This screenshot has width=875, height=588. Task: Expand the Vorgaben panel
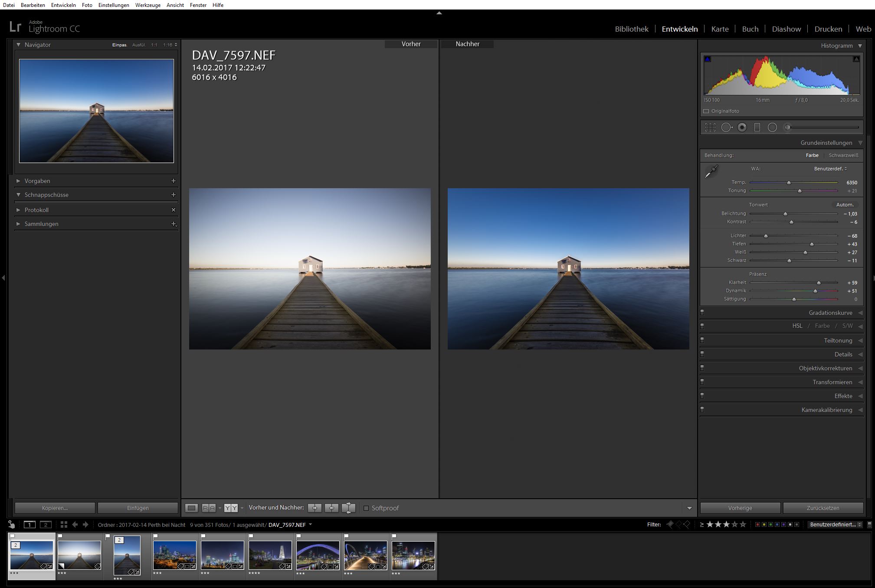tap(18, 181)
